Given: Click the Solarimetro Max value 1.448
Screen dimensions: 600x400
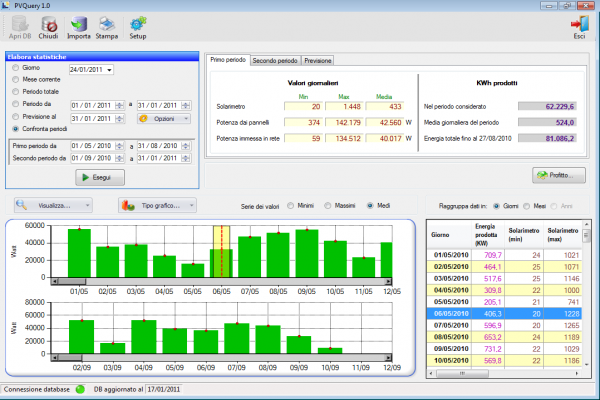Looking at the screenshot, I should 344,106.
